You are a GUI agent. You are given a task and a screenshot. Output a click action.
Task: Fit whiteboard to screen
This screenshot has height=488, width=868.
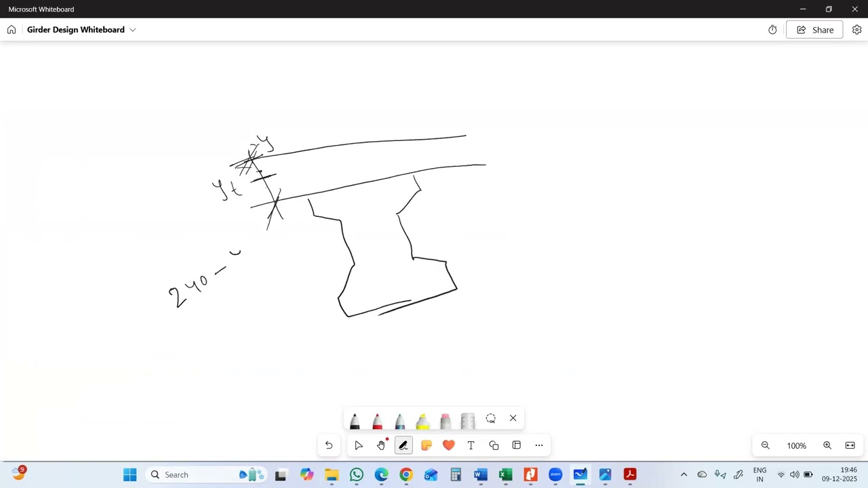point(850,445)
